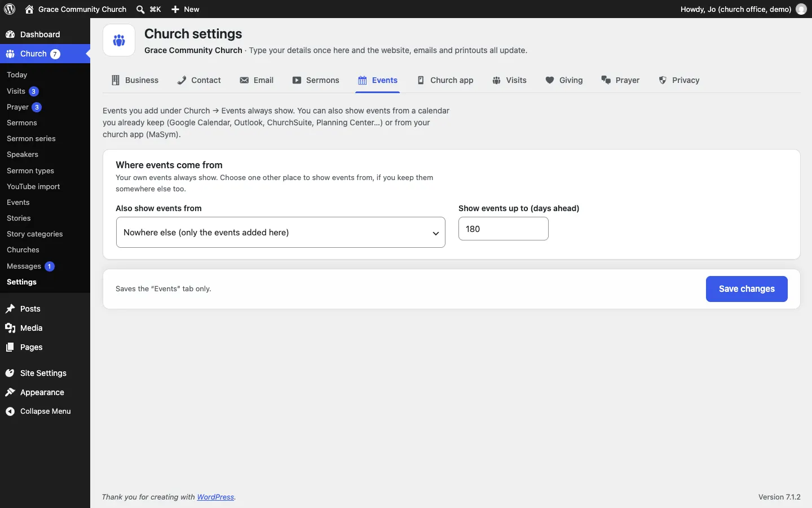This screenshot has width=812, height=508.
Task: Click the Sermons video icon
Action: coord(297,80)
